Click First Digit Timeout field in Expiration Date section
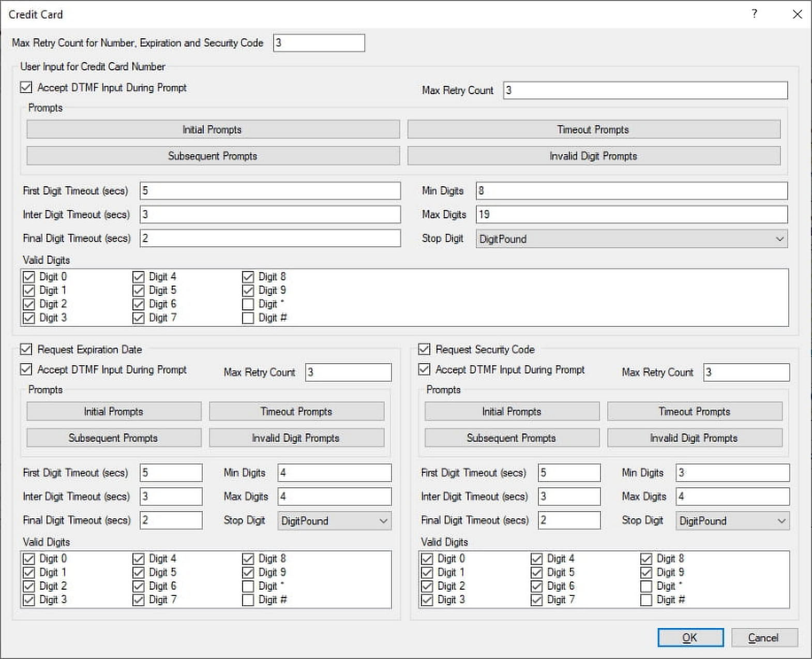 tap(171, 472)
